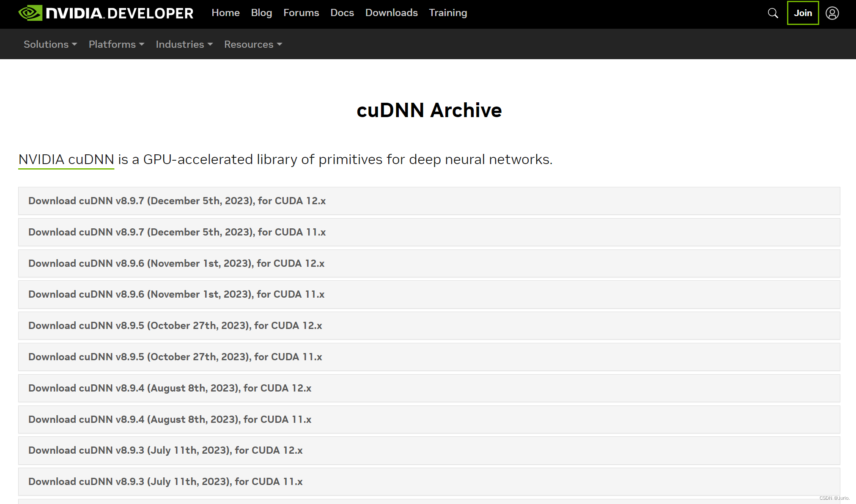Click the Join button

[x=803, y=13]
